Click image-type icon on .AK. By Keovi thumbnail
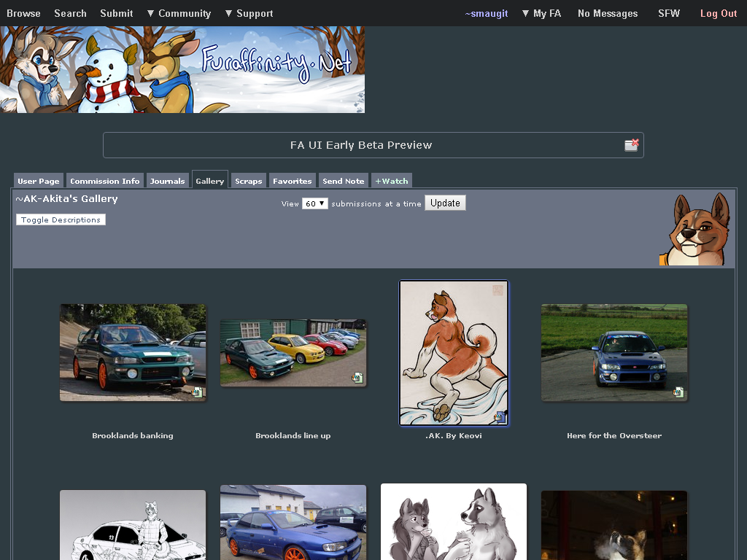This screenshot has width=747, height=560. (499, 416)
